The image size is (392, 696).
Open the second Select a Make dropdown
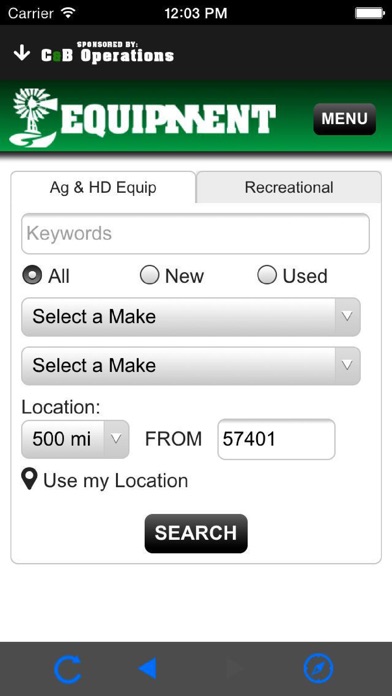191,366
